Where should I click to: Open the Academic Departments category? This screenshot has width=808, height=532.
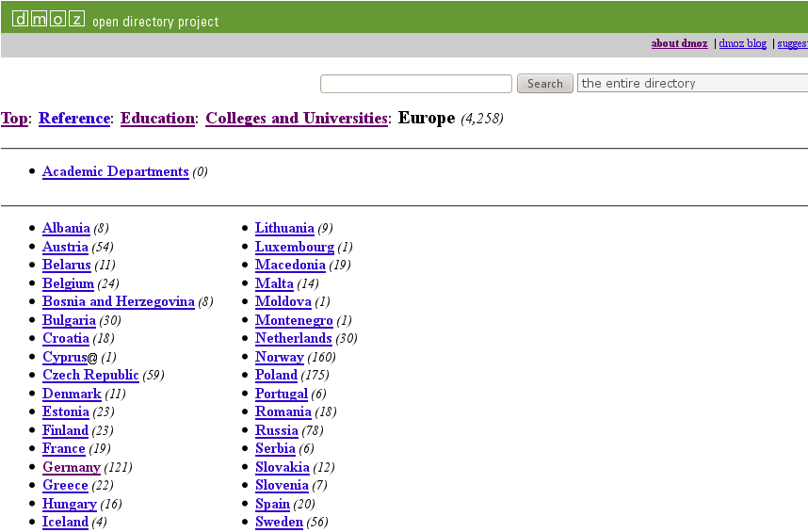(115, 172)
